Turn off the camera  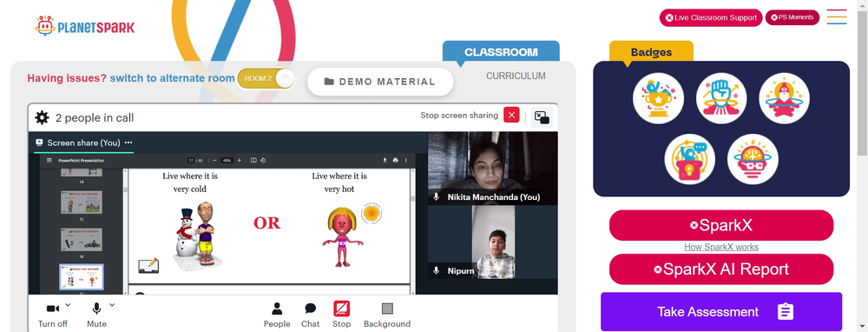[53, 315]
